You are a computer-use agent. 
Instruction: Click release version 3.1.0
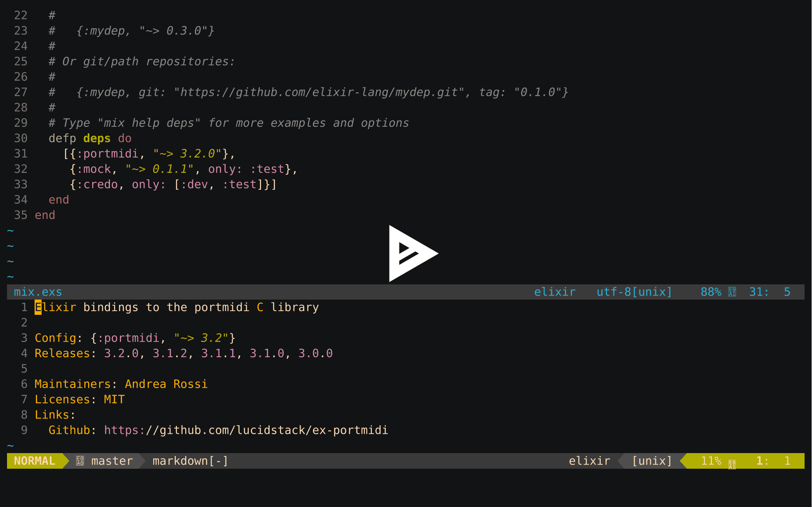point(267,353)
